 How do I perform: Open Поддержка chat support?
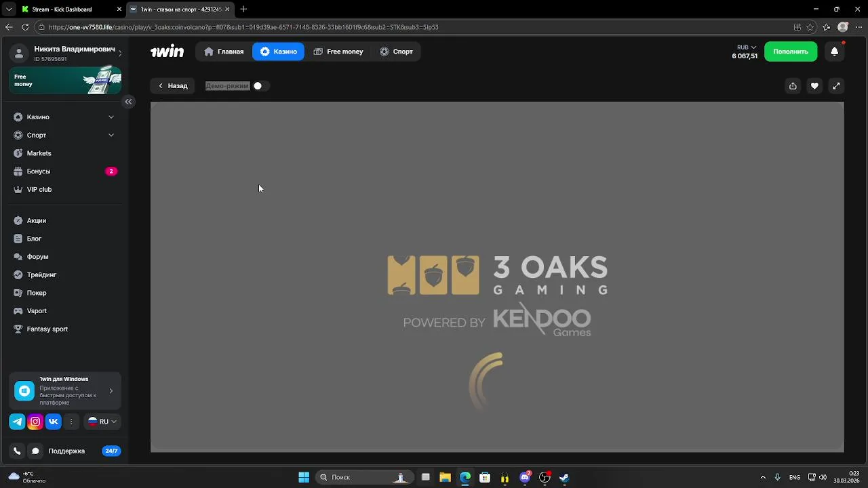click(66, 451)
